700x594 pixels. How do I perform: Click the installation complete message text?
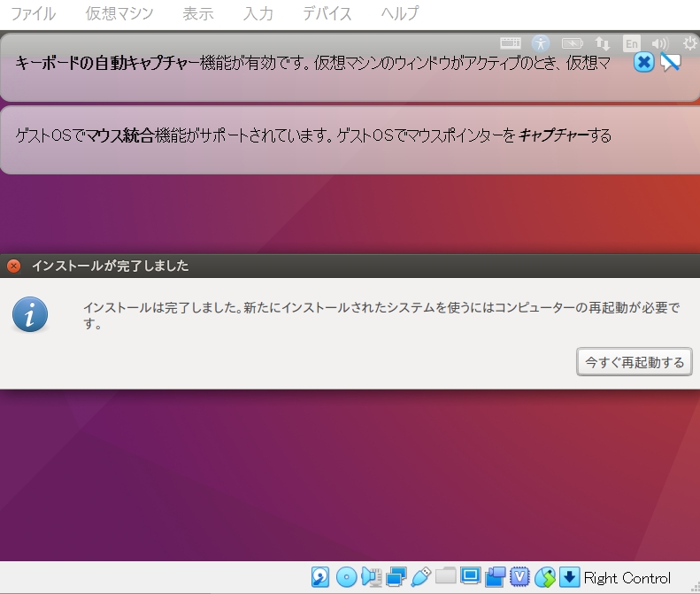[x=381, y=315]
